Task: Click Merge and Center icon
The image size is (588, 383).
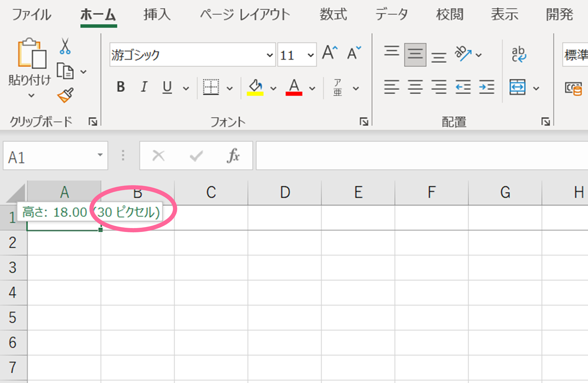Action: 517,87
